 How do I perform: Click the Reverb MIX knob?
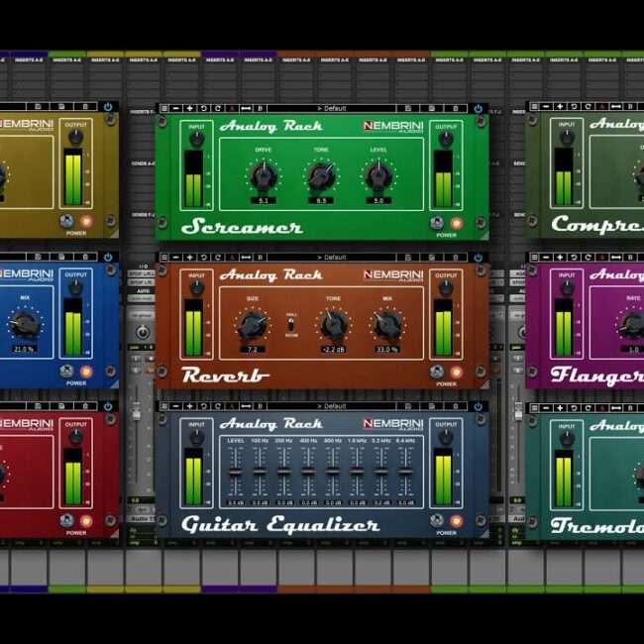click(x=387, y=326)
